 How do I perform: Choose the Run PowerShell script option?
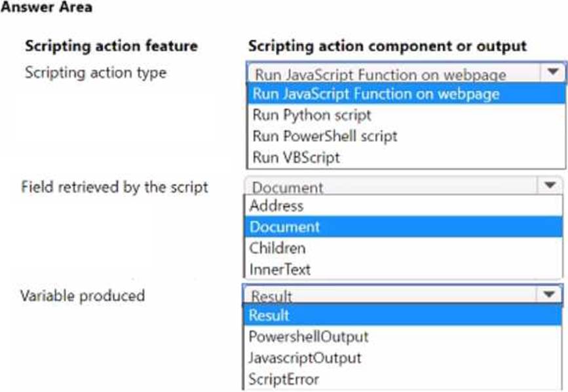pyautogui.click(x=325, y=136)
